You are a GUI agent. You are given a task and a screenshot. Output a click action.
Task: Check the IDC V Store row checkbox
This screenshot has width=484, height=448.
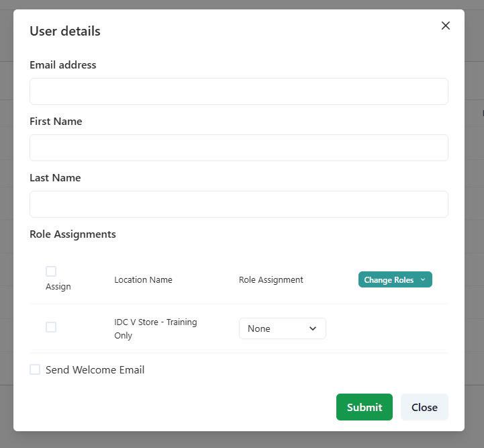click(51, 327)
